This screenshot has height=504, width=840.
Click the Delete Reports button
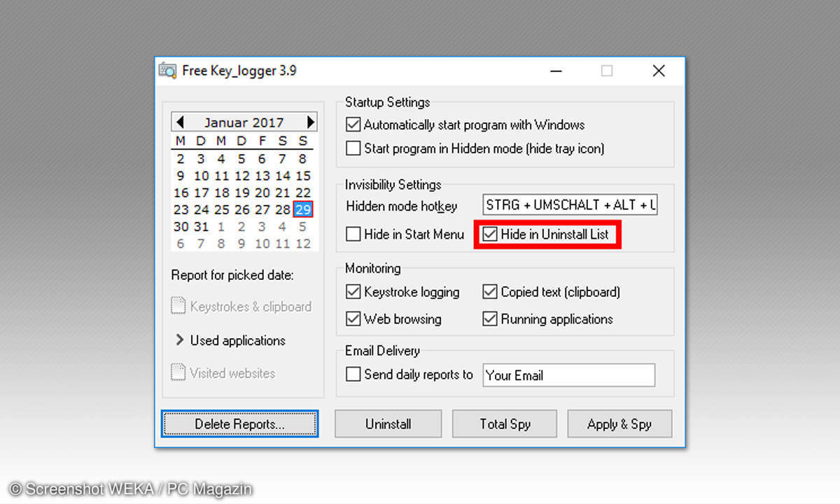pyautogui.click(x=239, y=423)
